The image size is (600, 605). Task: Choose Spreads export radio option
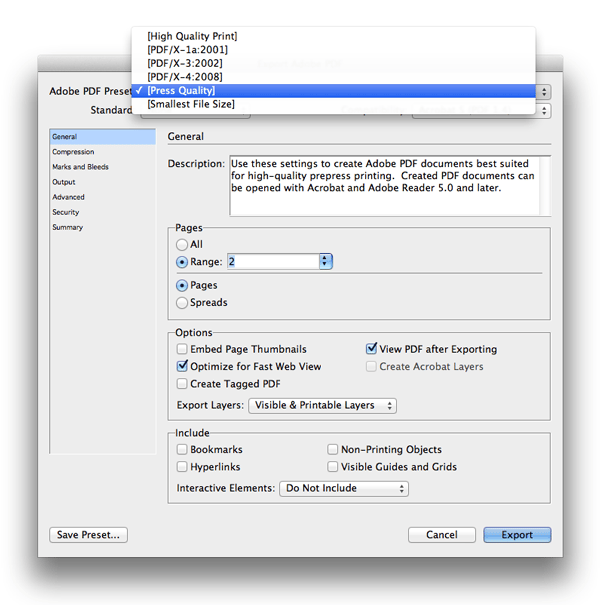182,302
